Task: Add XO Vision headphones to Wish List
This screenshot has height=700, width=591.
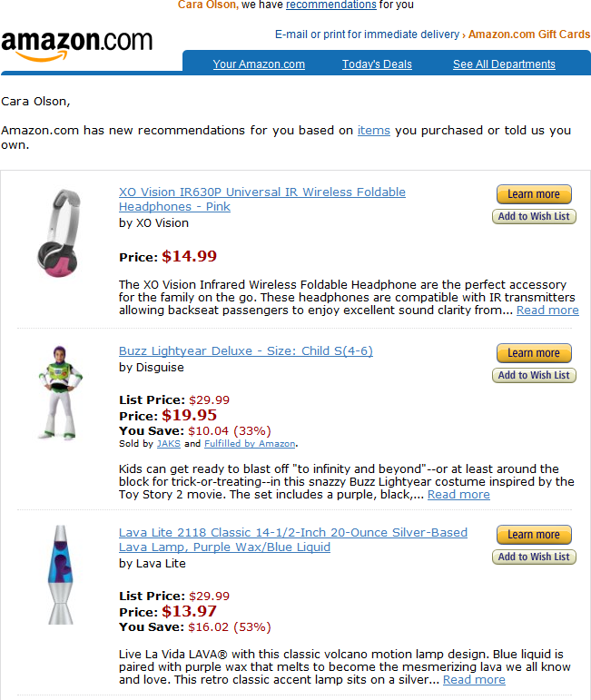Action: [x=534, y=216]
